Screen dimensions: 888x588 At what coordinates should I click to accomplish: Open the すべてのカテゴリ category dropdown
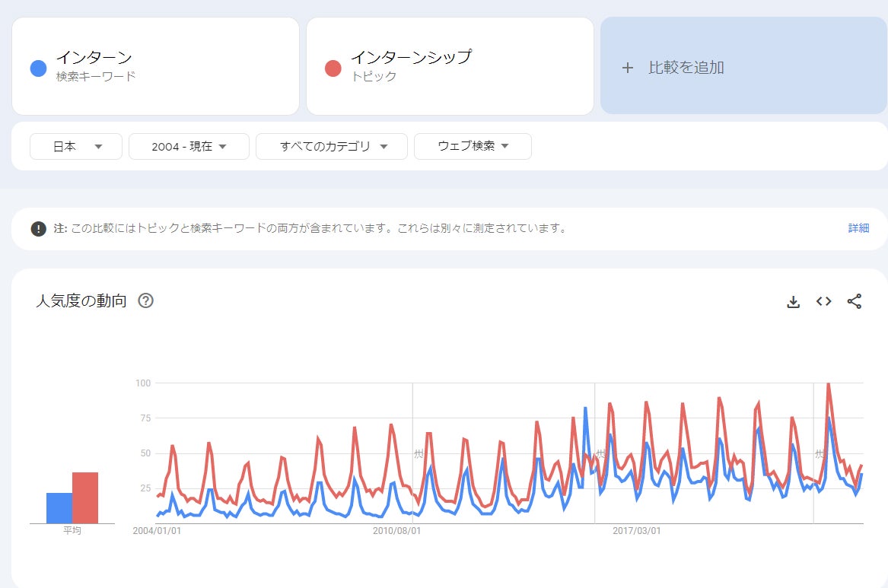click(x=332, y=147)
